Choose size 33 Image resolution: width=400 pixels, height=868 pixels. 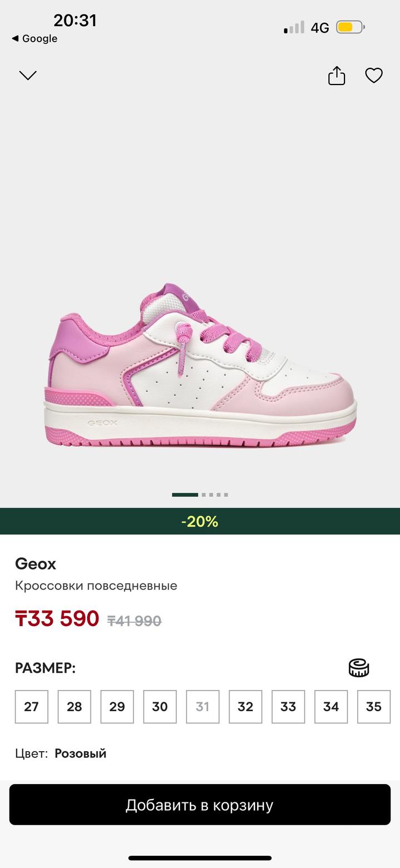click(288, 707)
